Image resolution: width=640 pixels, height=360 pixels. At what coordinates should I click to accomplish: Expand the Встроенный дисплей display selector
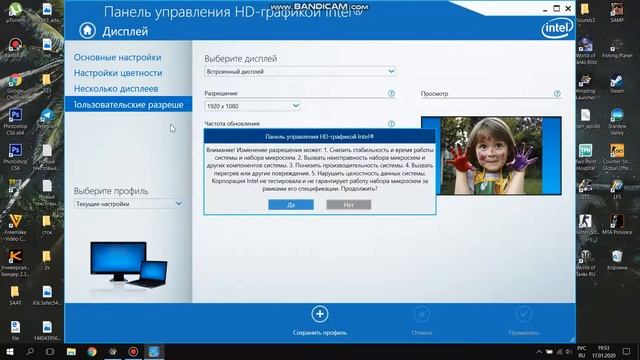tap(300, 71)
